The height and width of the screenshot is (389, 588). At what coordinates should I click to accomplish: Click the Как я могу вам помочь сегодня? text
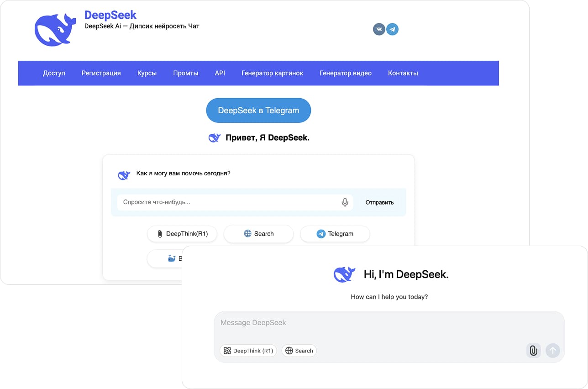184,173
